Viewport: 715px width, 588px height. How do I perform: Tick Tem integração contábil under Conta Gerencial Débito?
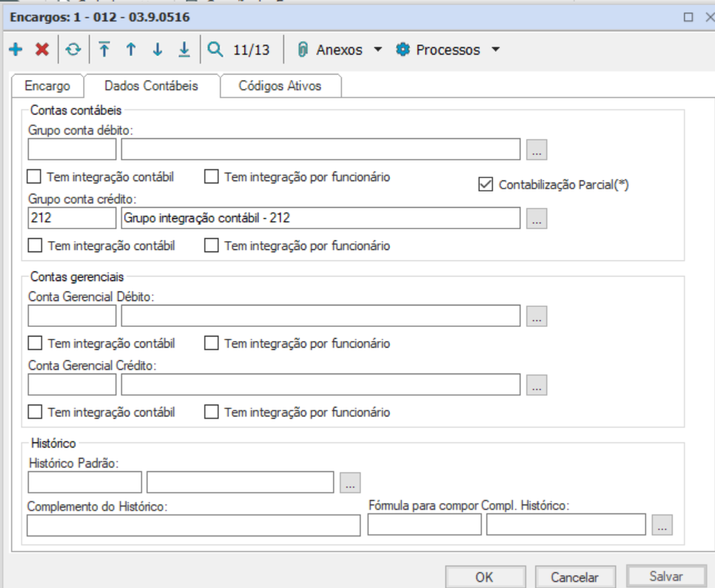coord(35,342)
